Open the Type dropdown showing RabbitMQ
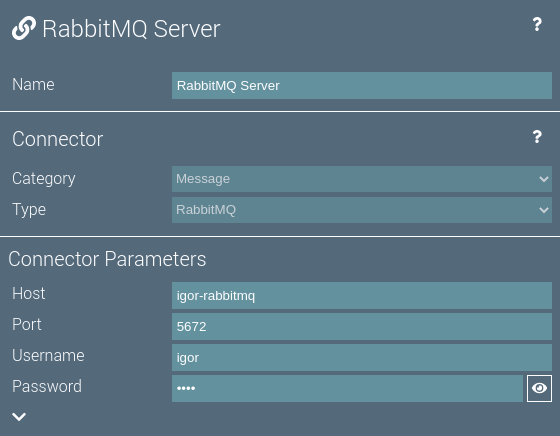 coord(362,210)
